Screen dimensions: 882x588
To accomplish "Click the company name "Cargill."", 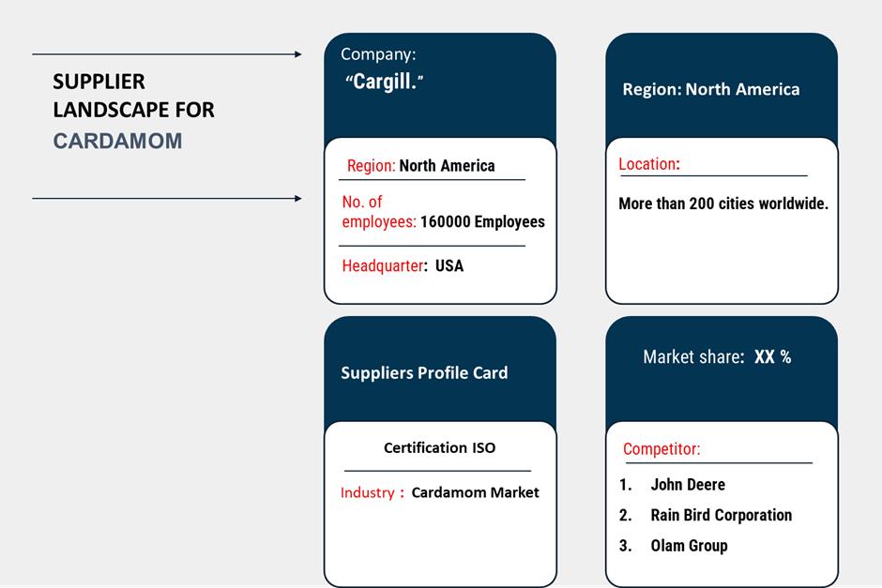I will pos(386,82).
